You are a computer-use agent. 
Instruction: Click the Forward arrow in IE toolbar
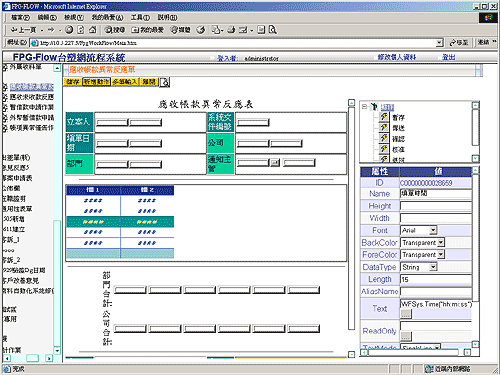(x=51, y=30)
